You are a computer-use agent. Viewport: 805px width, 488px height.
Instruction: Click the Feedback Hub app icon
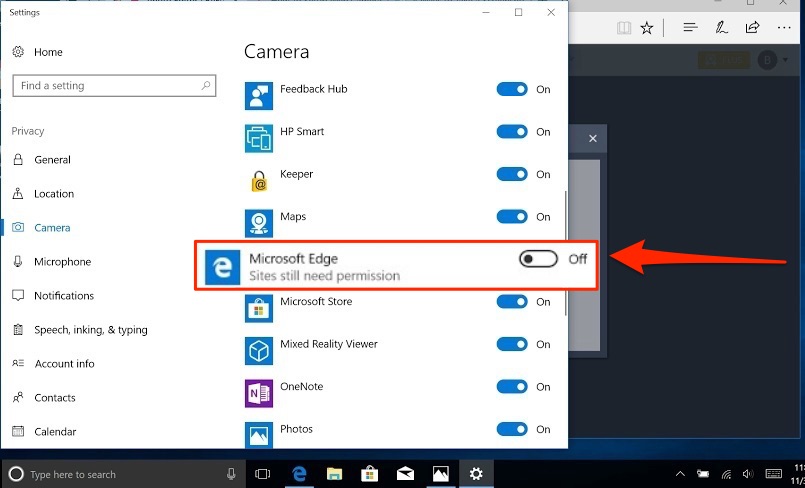[x=259, y=96]
